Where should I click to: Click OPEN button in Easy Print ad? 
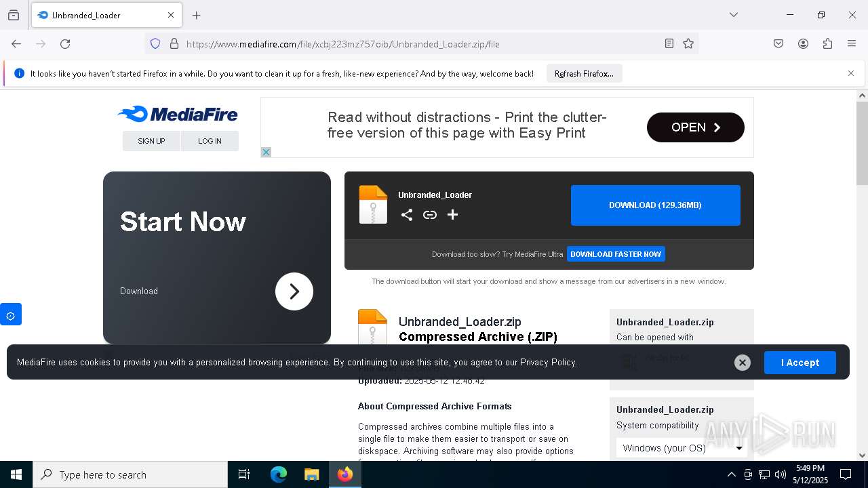coord(696,127)
